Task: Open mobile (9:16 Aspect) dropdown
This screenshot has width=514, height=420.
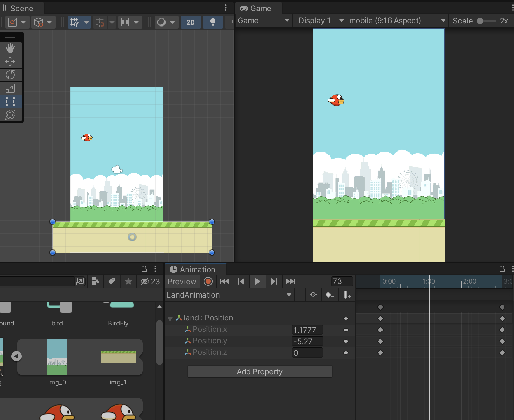Action: pos(397,21)
